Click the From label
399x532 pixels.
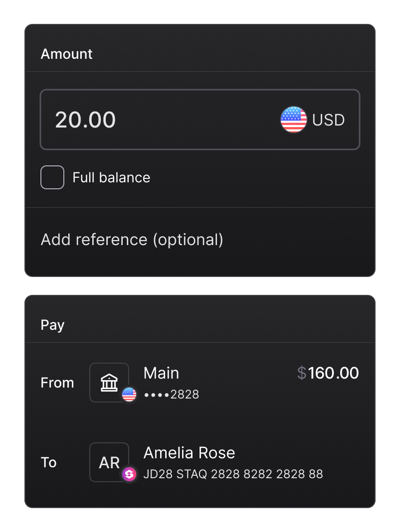tap(57, 383)
